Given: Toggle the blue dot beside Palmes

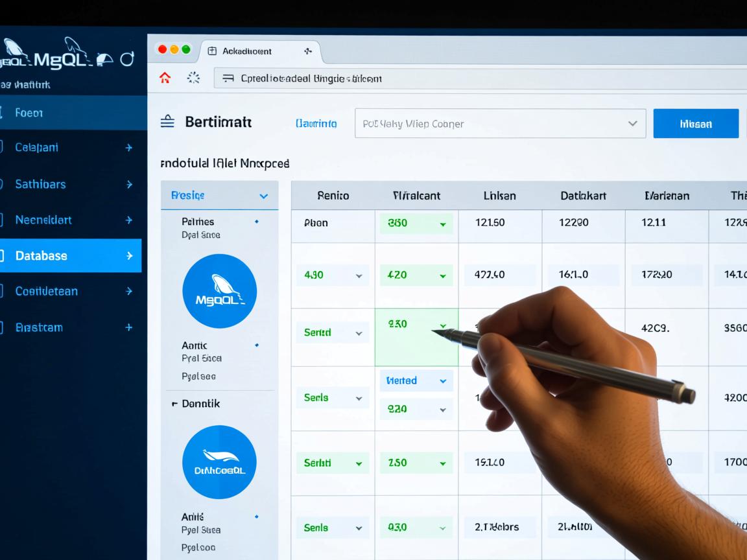Looking at the screenshot, I should (x=257, y=222).
